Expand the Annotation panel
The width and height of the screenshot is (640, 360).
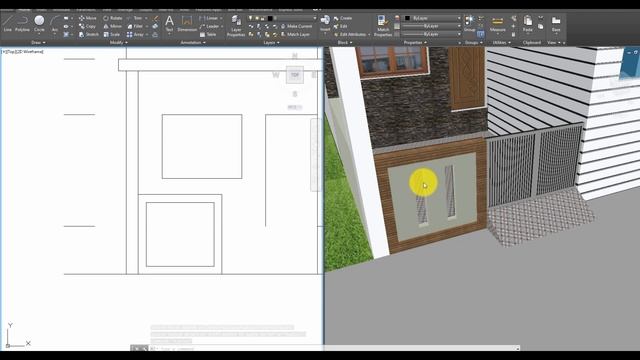193,42
